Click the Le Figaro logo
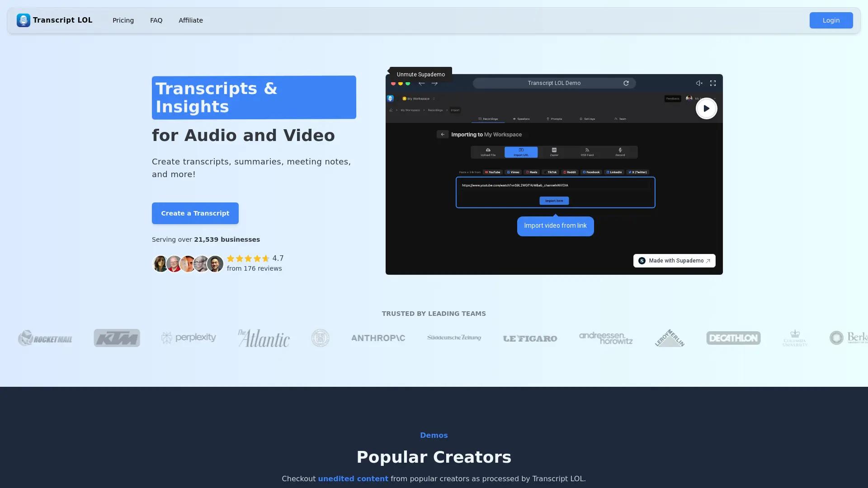The image size is (868, 488). 530,338
